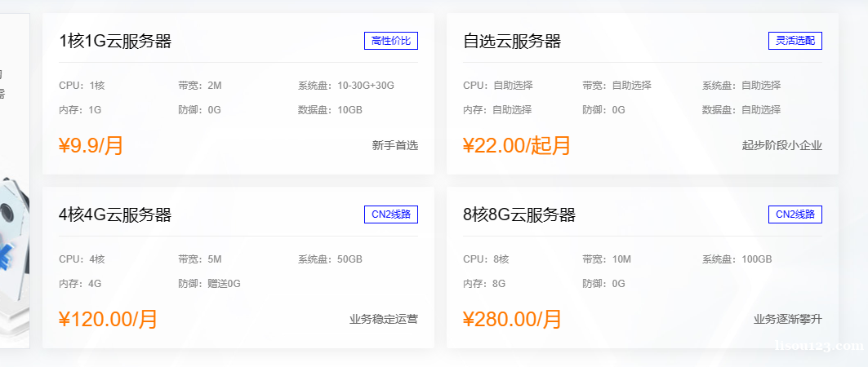Select the ¥280.00/月 price
This screenshot has width=868, height=367.
(512, 319)
